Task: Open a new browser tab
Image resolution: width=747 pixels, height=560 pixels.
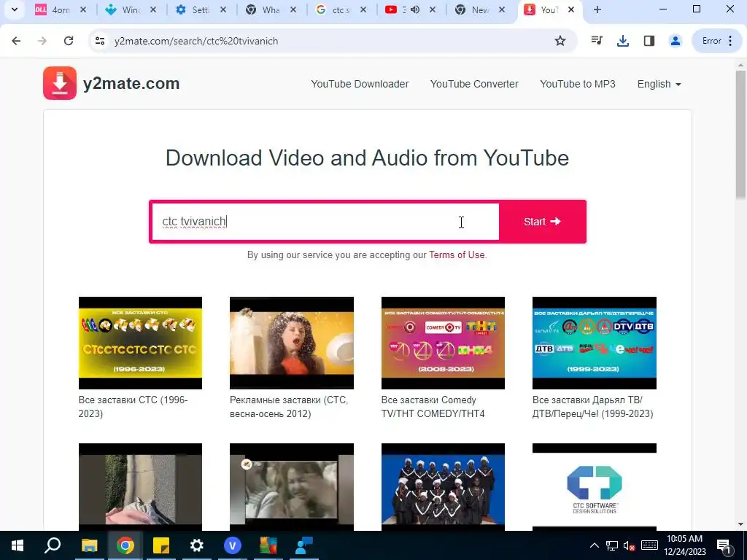Action: click(597, 9)
